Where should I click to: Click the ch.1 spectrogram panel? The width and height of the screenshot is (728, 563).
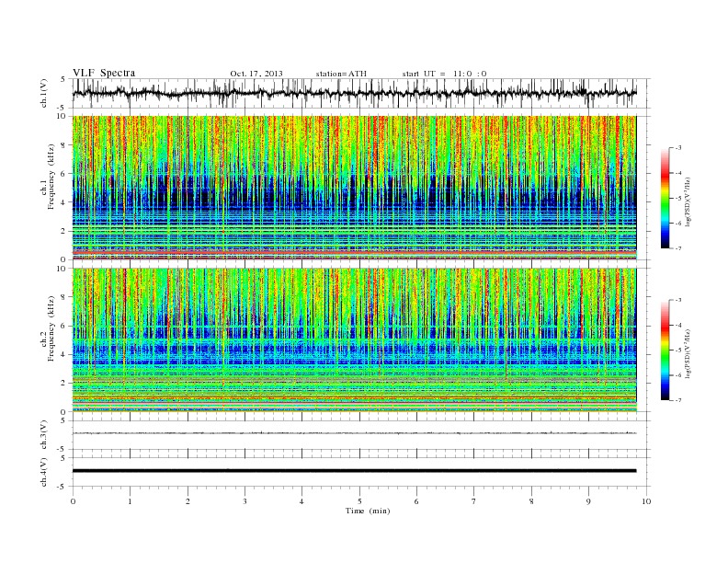tap(354, 188)
